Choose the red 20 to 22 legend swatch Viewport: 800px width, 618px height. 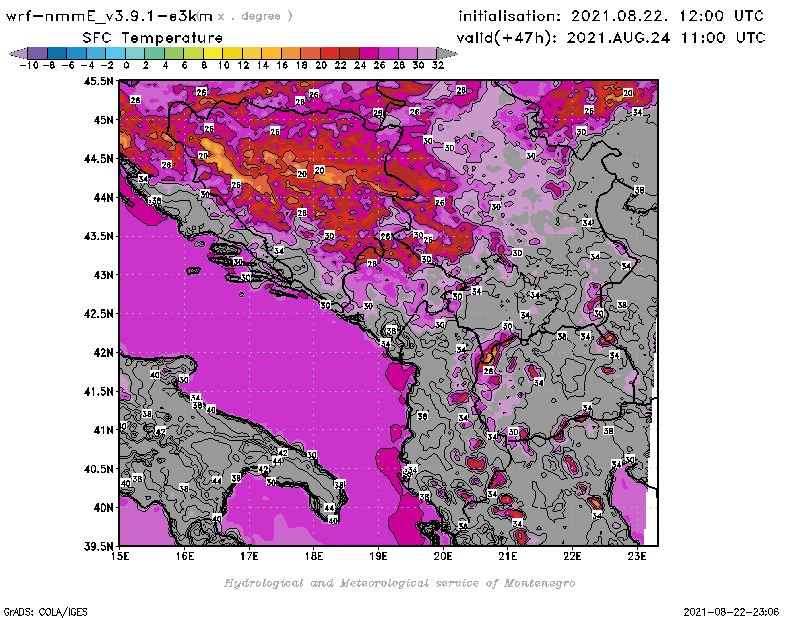pyautogui.click(x=330, y=53)
